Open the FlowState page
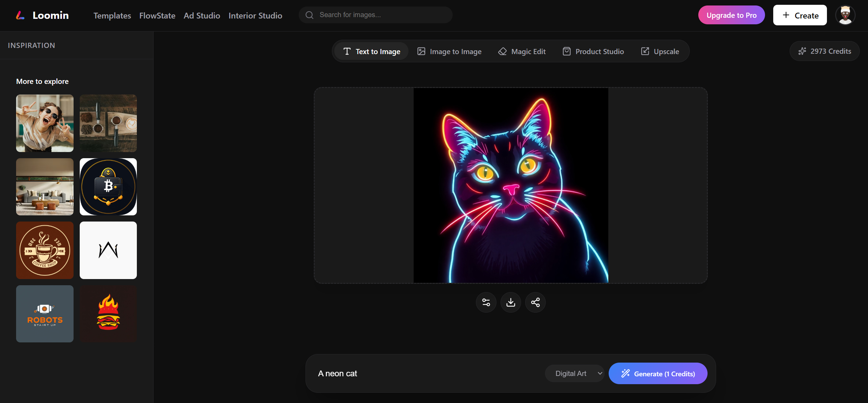The width and height of the screenshot is (868, 403). tap(157, 15)
